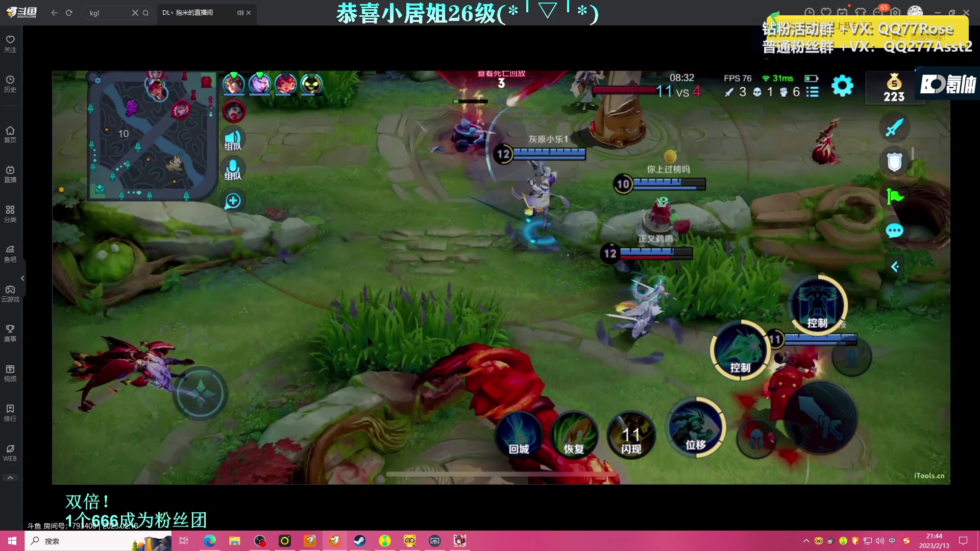Click the Douyu logo
The image size is (980, 551).
(x=21, y=12)
